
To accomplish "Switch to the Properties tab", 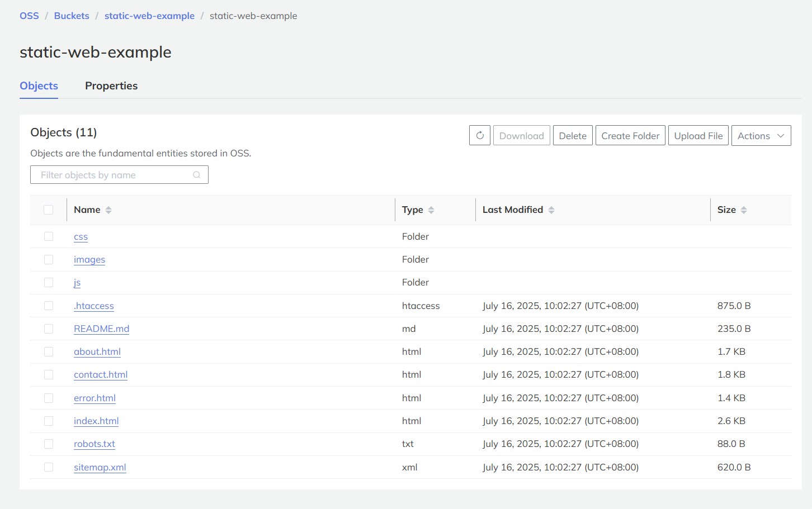I will (111, 86).
